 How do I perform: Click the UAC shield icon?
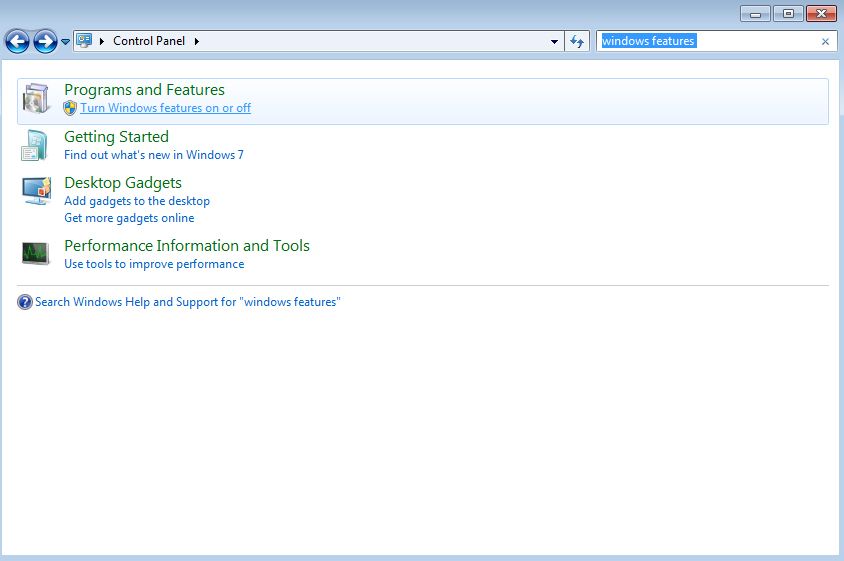70,108
